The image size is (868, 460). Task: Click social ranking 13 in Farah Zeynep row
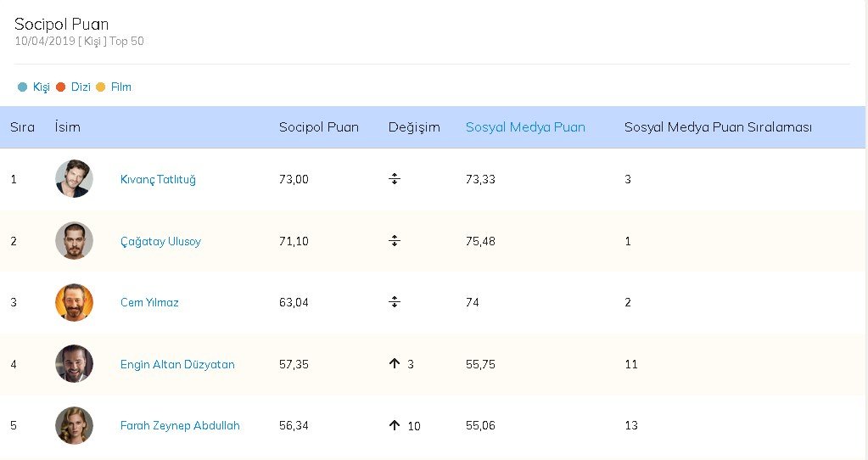[631, 426]
